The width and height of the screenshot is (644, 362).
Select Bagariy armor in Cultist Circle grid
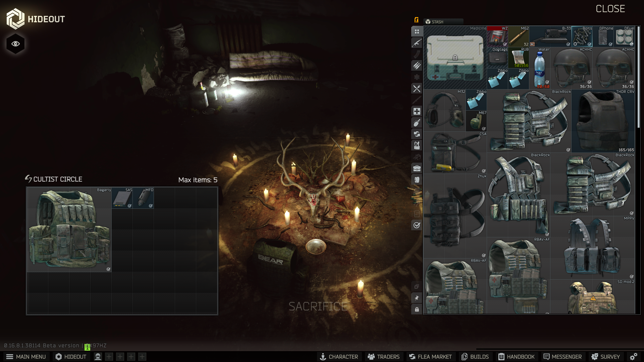click(69, 230)
